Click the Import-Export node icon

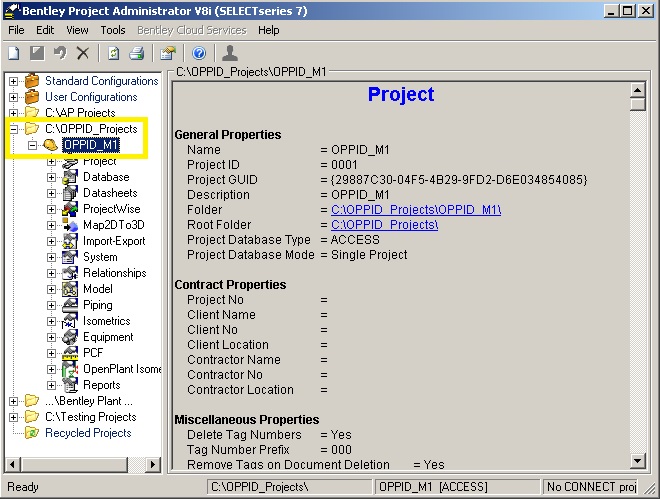[x=70, y=241]
